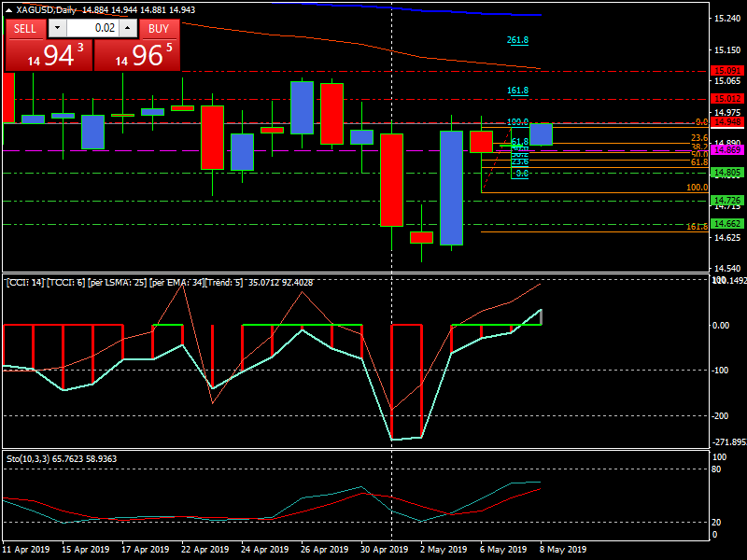Click the buy price 14.96 tile
Image resolution: width=747 pixels, height=560 pixels.
click(x=138, y=55)
